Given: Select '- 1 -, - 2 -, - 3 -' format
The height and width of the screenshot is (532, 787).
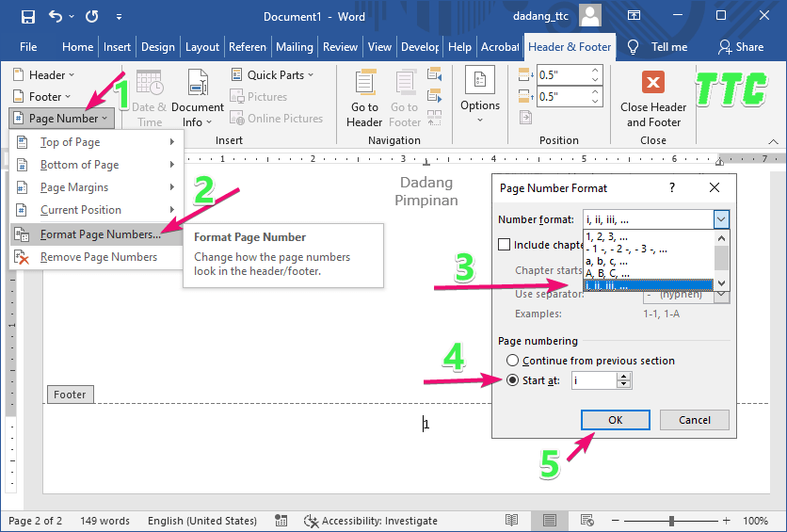Looking at the screenshot, I should (648, 249).
